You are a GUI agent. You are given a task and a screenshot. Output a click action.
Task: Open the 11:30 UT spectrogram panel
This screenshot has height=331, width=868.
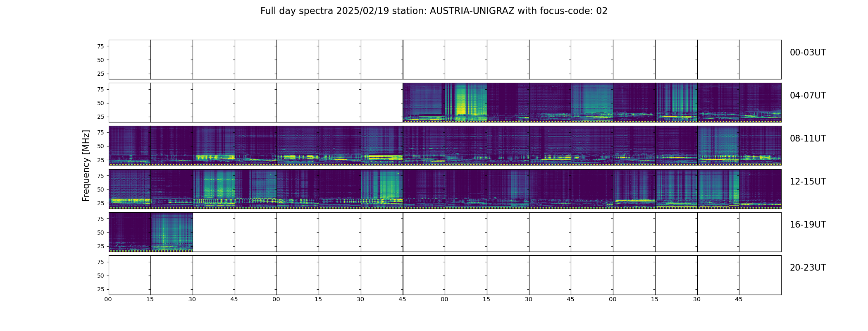coord(718,146)
